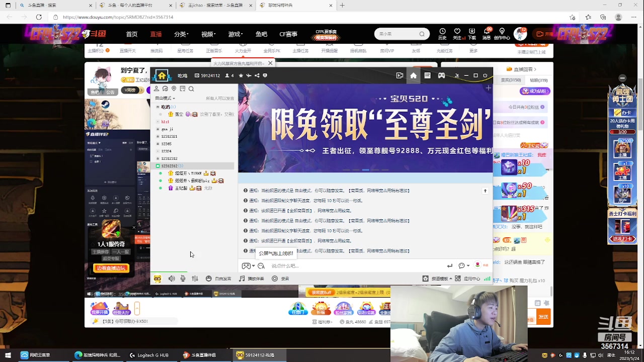Open the 自由模式 mode dropdown
Image resolution: width=644 pixels, height=362 pixels.
coord(165,98)
